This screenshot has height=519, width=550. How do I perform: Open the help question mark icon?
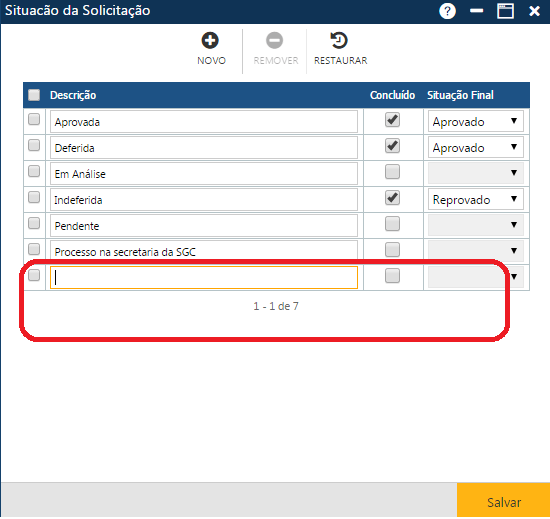point(447,11)
